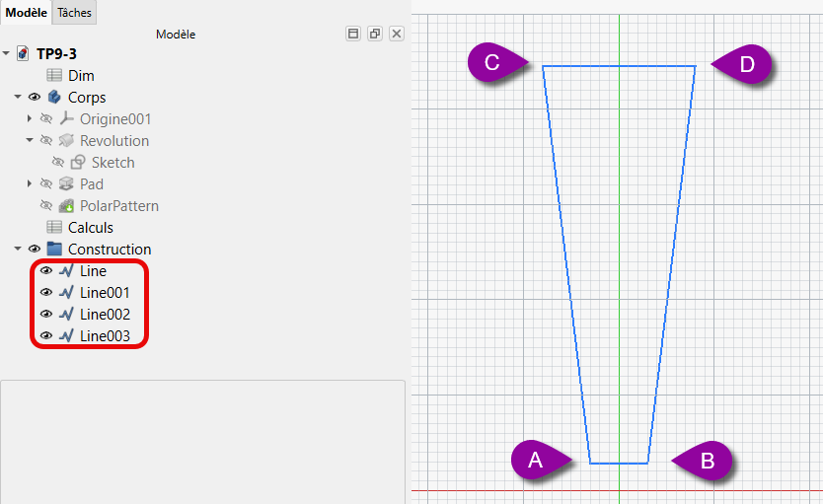This screenshot has width=823, height=504.
Task: Collapse the Construction group
Action: click(x=18, y=250)
